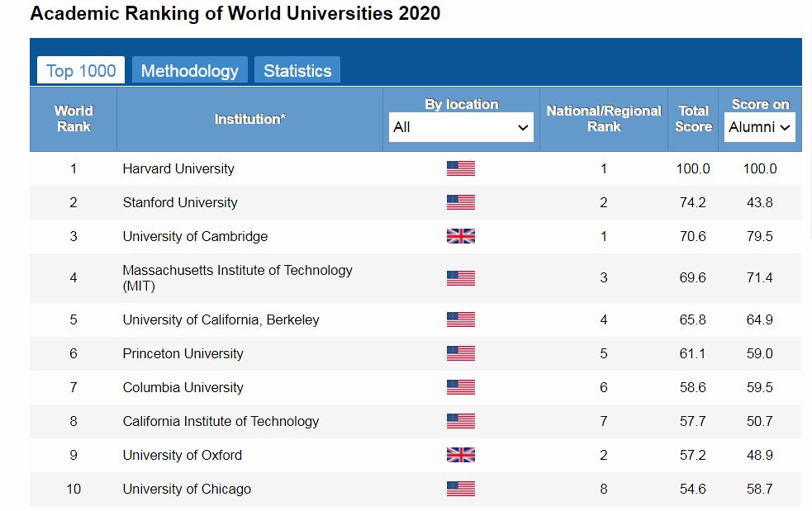Click the US flag for California Institute of Technology
812x511 pixels.
461,421
